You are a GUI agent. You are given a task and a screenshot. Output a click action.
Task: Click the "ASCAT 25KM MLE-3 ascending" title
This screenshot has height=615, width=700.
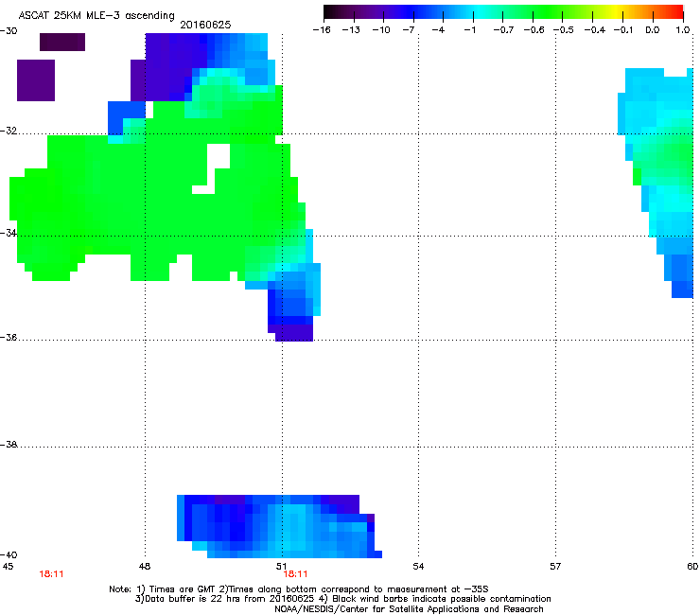pos(96,16)
